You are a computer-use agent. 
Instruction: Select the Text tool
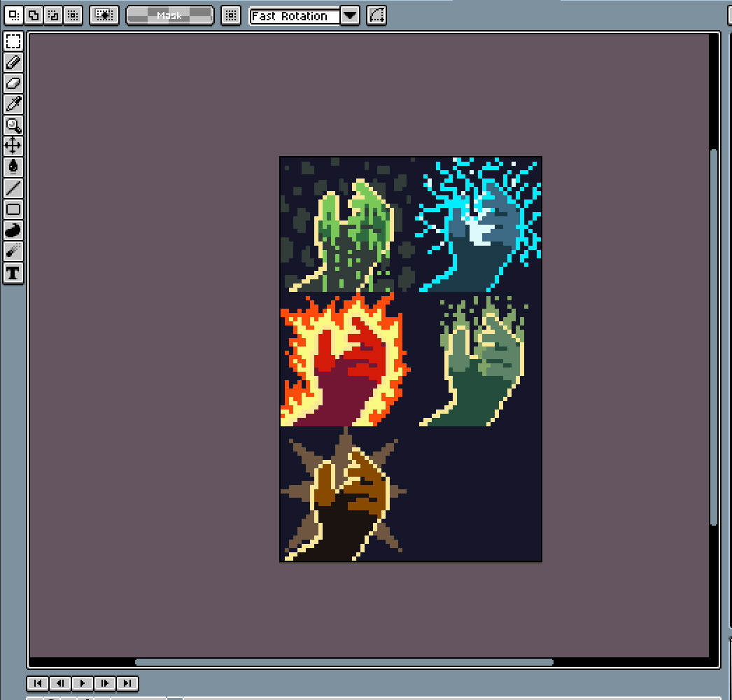[13, 273]
